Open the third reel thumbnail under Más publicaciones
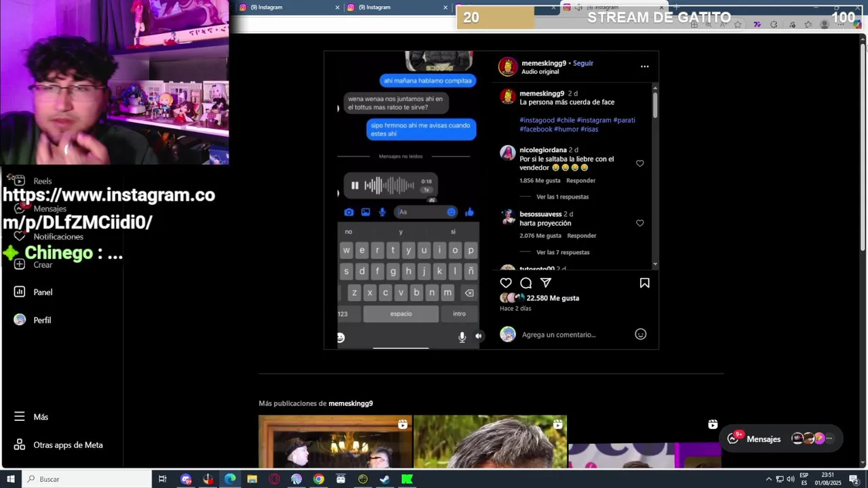 645,441
